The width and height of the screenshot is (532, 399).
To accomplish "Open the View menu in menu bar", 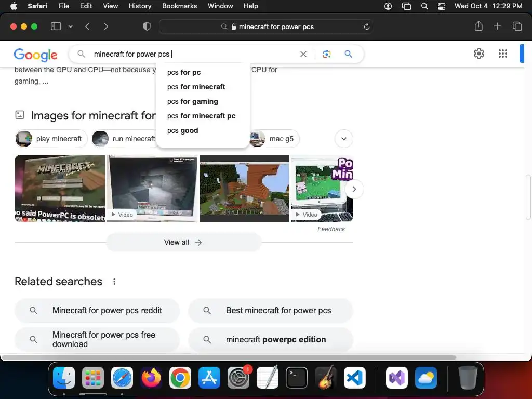I will click(110, 6).
